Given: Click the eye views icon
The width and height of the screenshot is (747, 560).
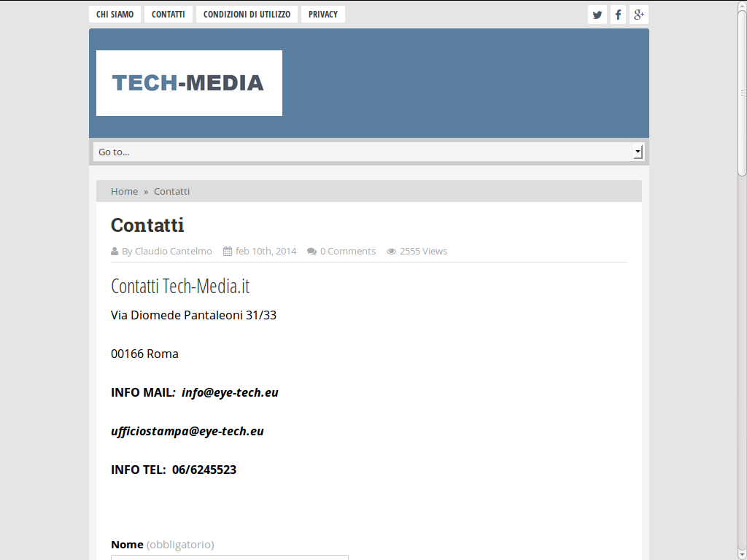Looking at the screenshot, I should [x=391, y=252].
